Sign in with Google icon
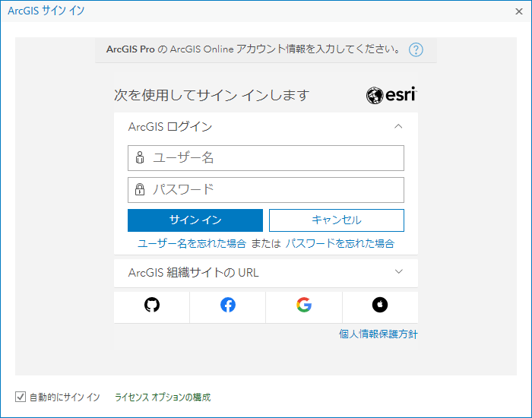 pyautogui.click(x=304, y=305)
